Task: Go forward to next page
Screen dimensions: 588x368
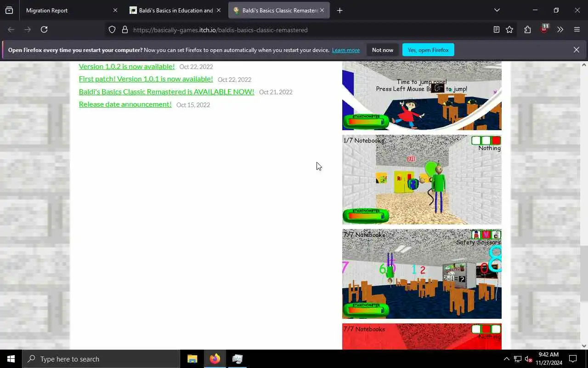Action: pyautogui.click(x=28, y=29)
